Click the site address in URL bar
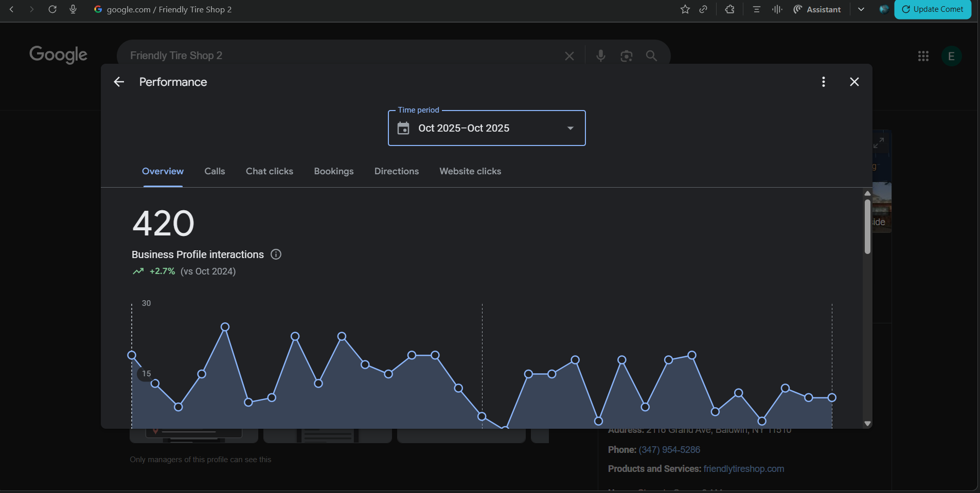 (x=169, y=9)
